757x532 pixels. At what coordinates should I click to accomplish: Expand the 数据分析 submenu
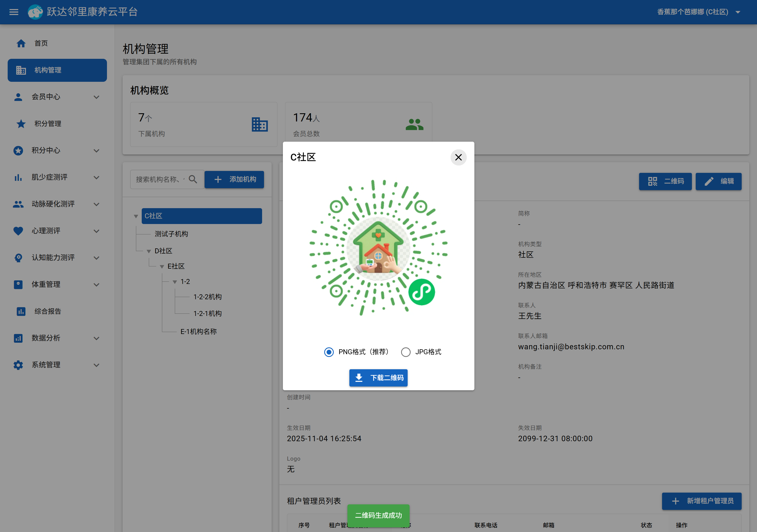96,339
